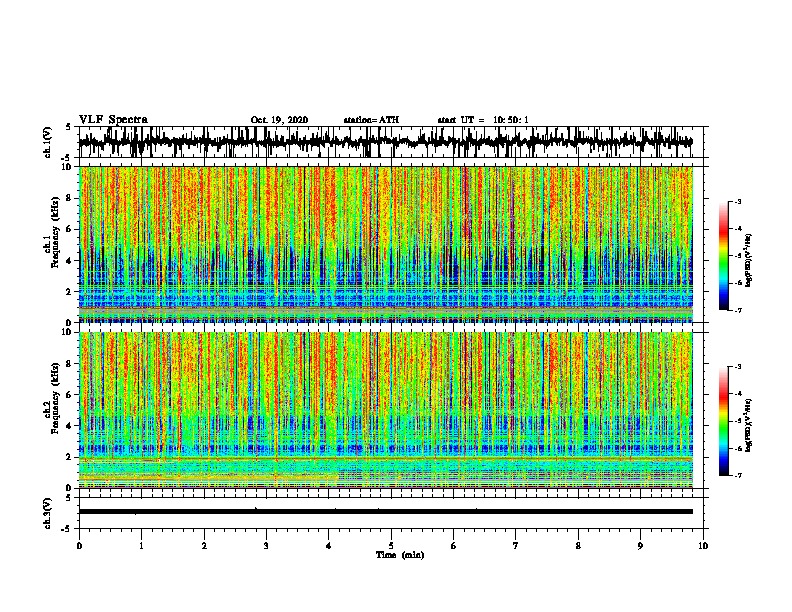Click time axis tick label "2"
The image size is (792, 612).
pos(204,546)
